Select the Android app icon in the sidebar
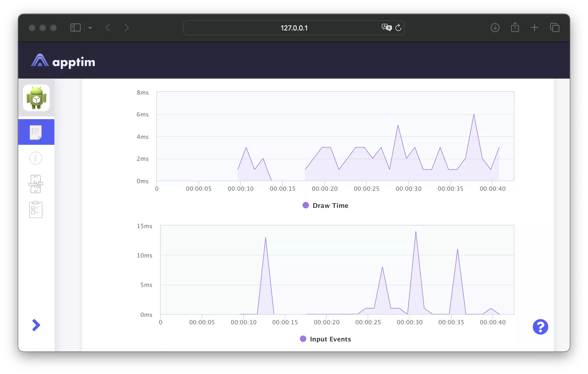The width and height of the screenshot is (588, 374). pyautogui.click(x=36, y=98)
